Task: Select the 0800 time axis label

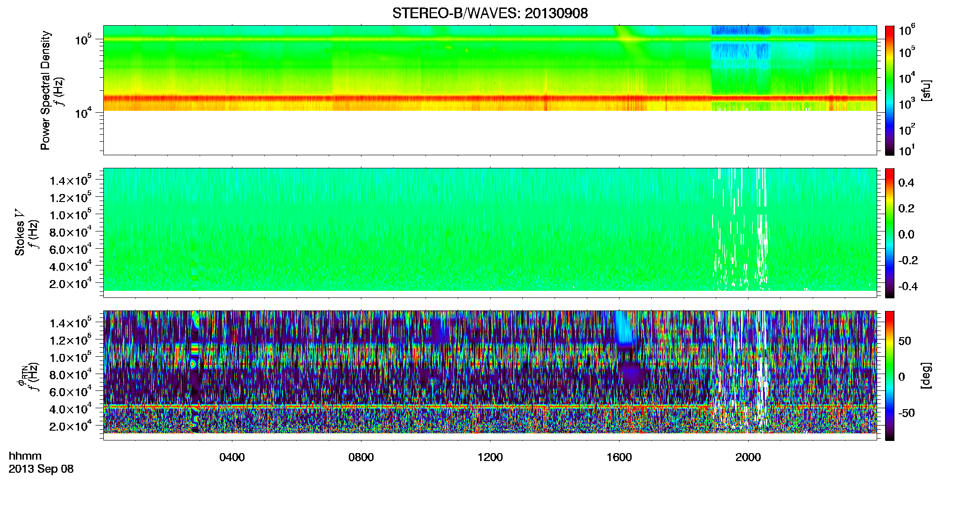Action: coord(361,457)
